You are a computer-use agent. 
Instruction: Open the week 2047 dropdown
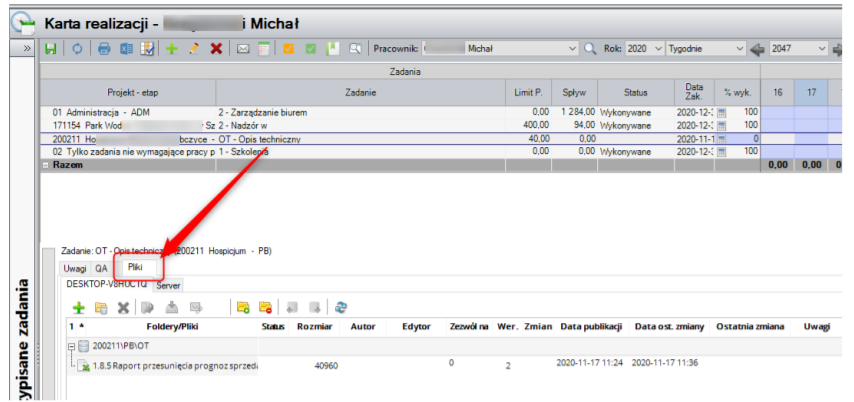pyautogui.click(x=822, y=48)
